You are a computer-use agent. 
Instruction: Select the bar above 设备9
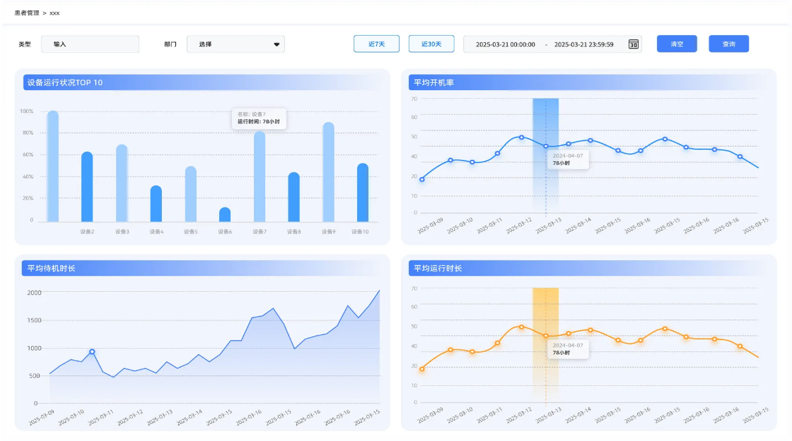pyautogui.click(x=328, y=172)
